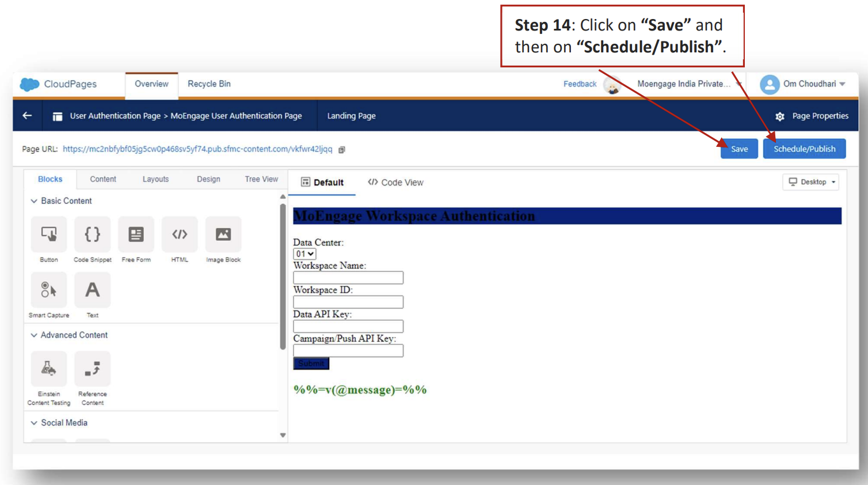Screen dimensions: 868x485
Task: Click the blocks panel scroll down arrow
Action: pos(283,435)
